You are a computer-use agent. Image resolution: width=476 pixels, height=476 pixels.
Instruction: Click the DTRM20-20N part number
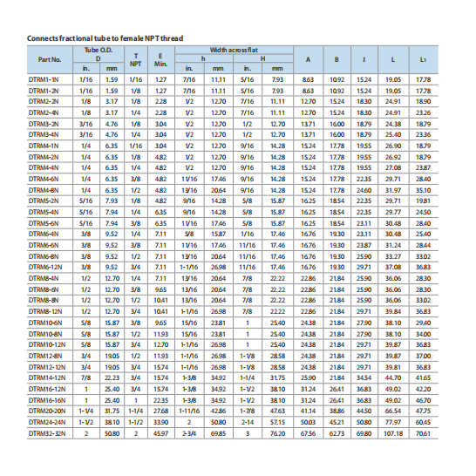coord(47,411)
